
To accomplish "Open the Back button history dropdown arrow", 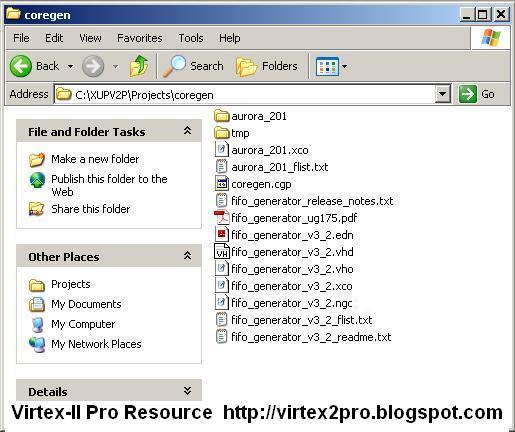I will pyautogui.click(x=70, y=66).
